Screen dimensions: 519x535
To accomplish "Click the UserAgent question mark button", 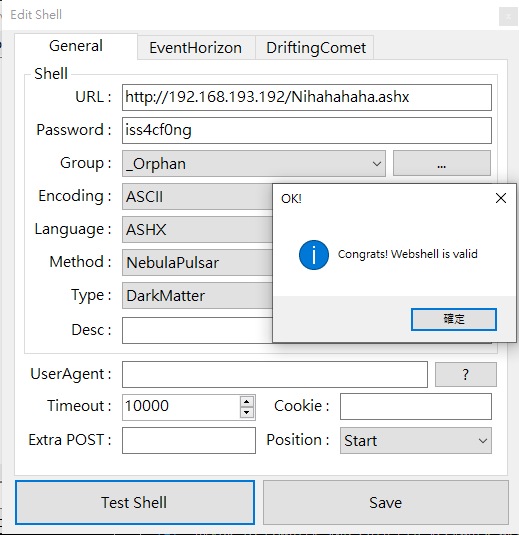I will tap(465, 374).
